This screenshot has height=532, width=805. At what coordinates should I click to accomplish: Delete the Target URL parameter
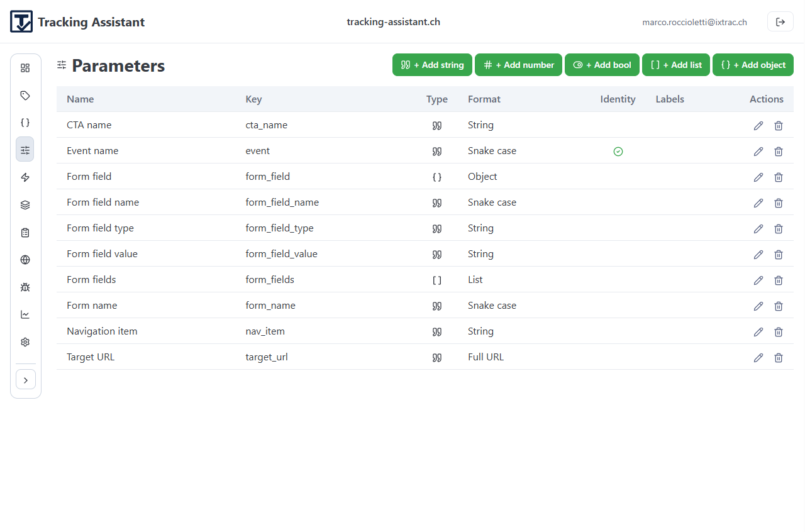tap(778, 358)
